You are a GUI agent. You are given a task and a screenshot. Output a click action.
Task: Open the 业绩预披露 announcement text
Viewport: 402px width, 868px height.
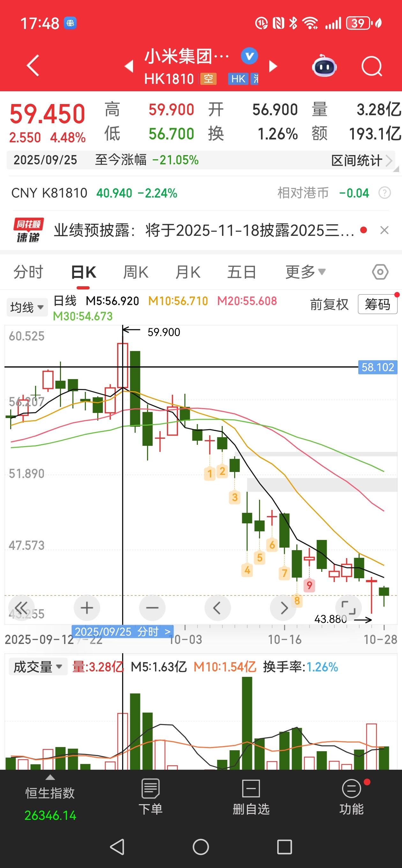[204, 230]
